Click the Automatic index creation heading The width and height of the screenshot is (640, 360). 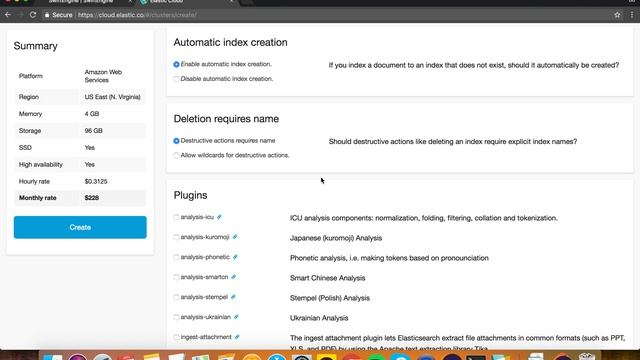tap(231, 42)
